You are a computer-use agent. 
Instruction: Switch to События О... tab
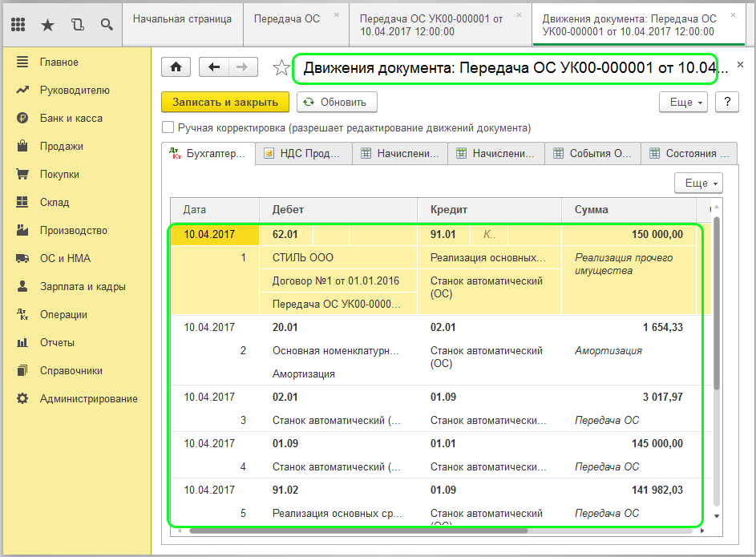[x=592, y=153]
